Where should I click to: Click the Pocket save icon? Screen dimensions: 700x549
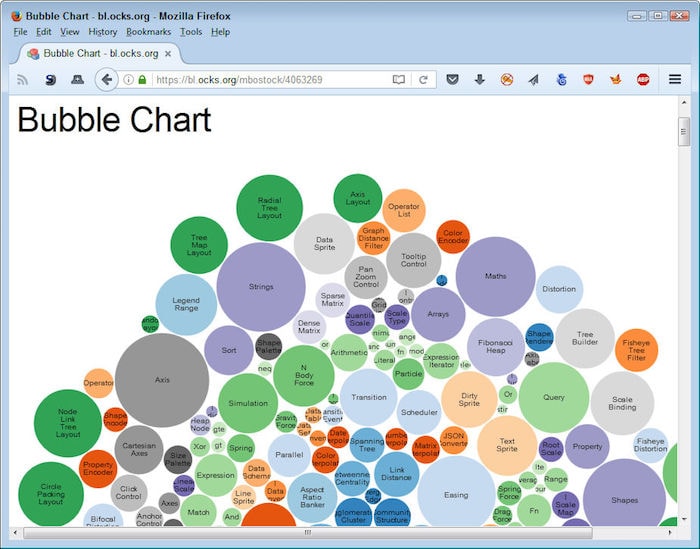pyautogui.click(x=453, y=80)
